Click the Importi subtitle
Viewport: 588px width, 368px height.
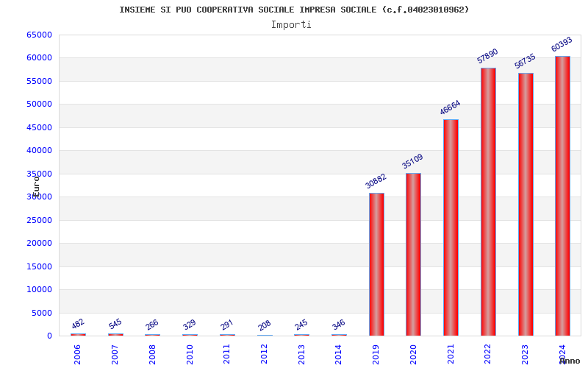pyautogui.click(x=291, y=25)
